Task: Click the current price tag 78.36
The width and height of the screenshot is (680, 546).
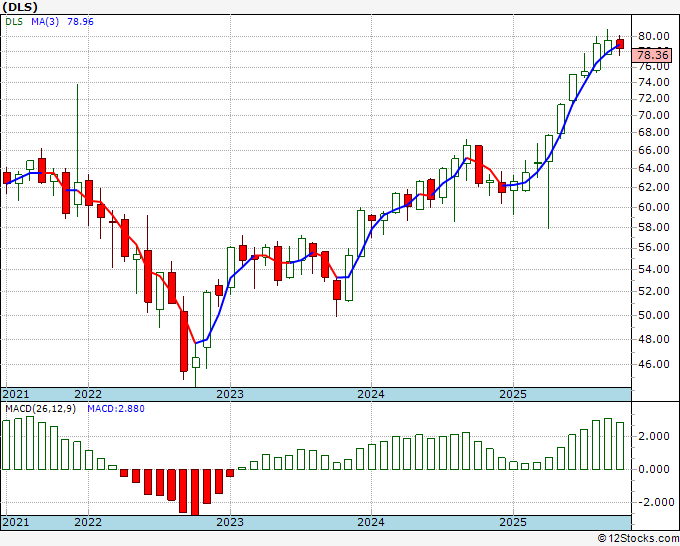Action: (x=653, y=55)
